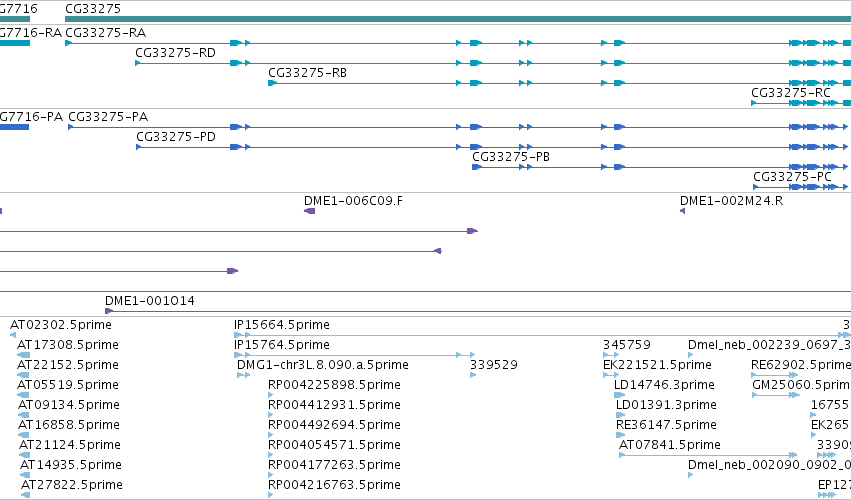Click the glyph under AT17308.5prime
Image resolution: width=851 pixels, height=500 pixels.
click(x=23, y=355)
